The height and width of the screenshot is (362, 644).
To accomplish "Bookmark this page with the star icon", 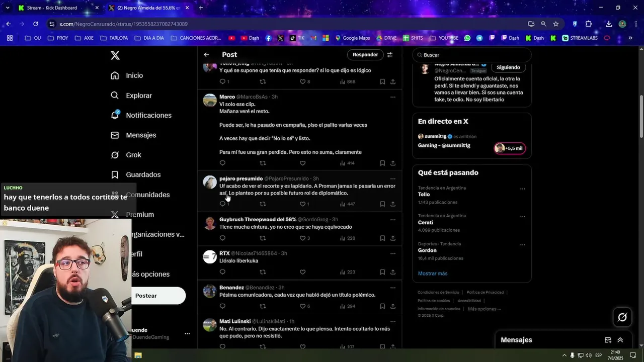I will coord(556,24).
